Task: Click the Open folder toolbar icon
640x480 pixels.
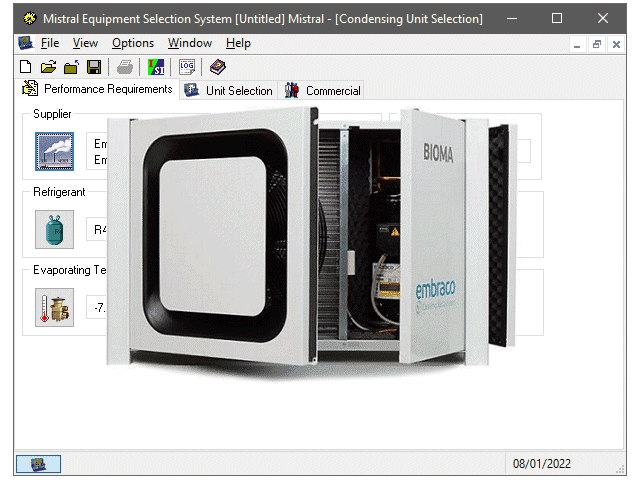Action: (49, 67)
